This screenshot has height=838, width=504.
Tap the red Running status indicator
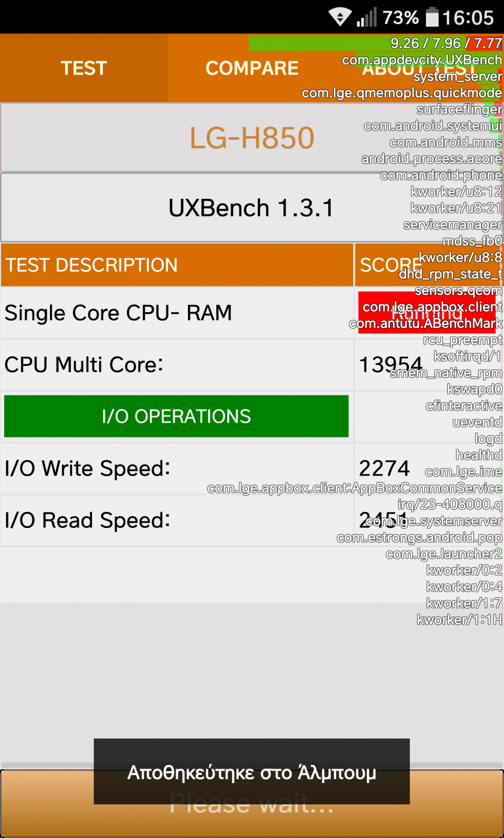[x=427, y=313]
